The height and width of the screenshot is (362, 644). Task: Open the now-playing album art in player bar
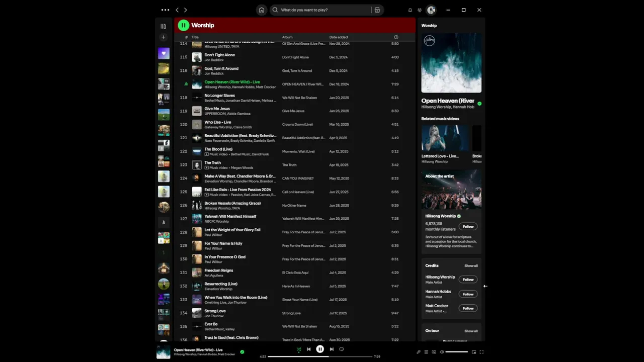[164, 352]
